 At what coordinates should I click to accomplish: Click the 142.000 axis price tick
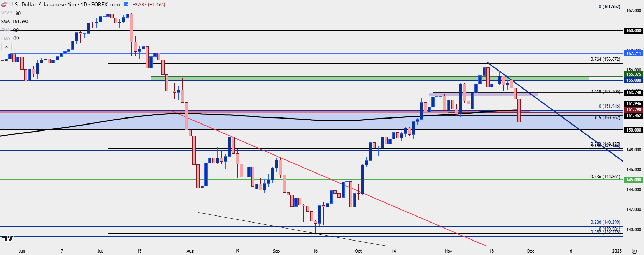click(633, 210)
